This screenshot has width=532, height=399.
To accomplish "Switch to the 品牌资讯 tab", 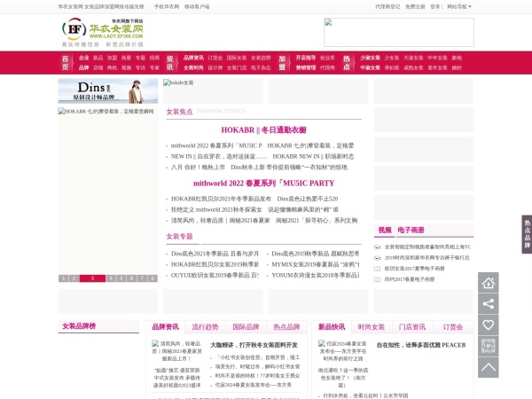I will pyautogui.click(x=165, y=326).
